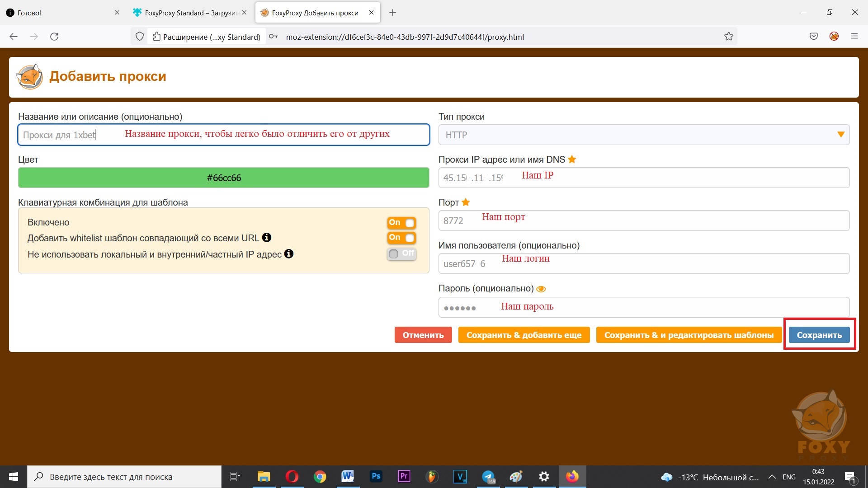Open Telegram from the taskbar

[488, 477]
